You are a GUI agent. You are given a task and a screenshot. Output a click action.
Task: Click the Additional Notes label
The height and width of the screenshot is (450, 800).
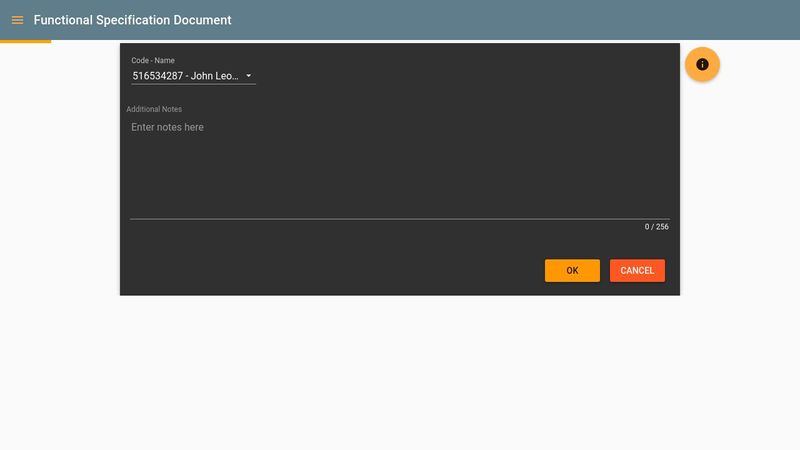(x=154, y=109)
